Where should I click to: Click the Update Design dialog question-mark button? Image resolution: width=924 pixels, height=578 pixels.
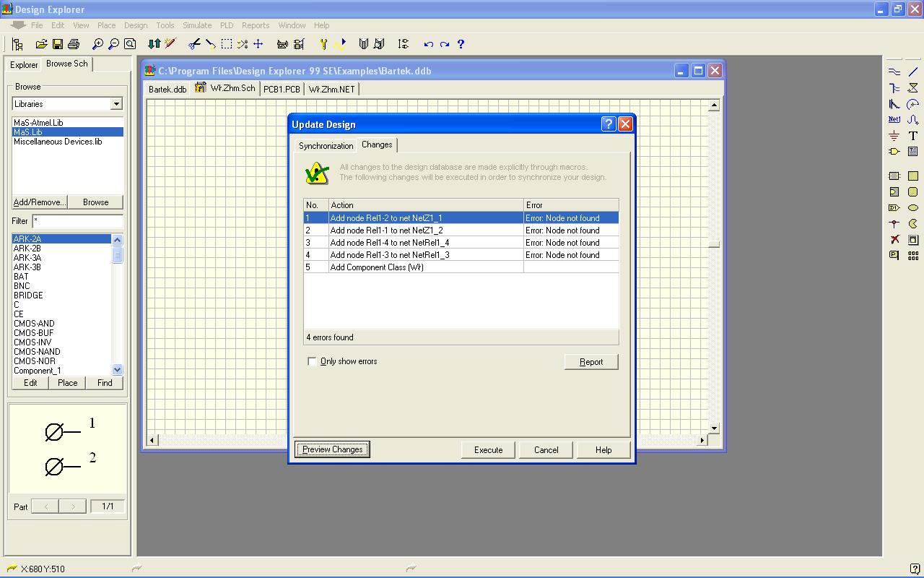tap(609, 124)
